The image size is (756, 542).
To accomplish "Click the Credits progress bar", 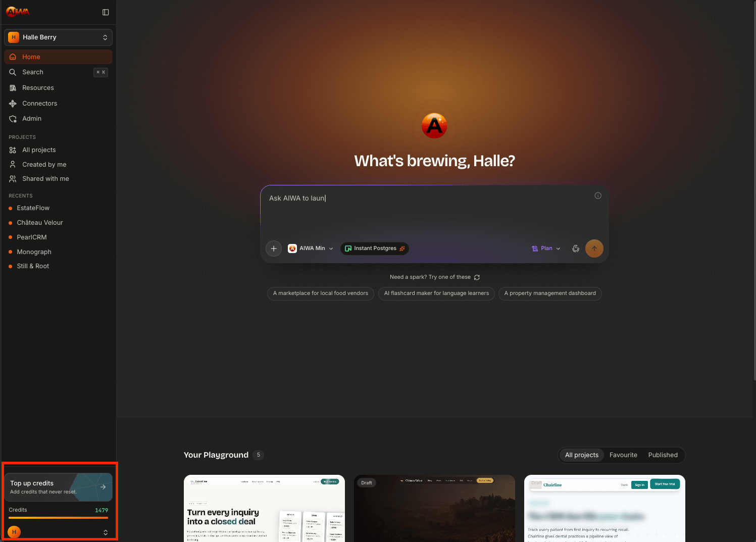I will [58, 518].
